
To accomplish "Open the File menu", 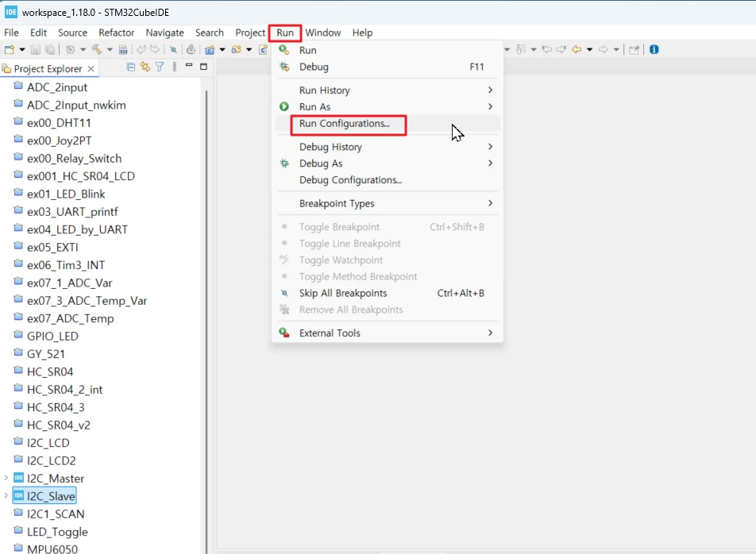I will [x=12, y=33].
